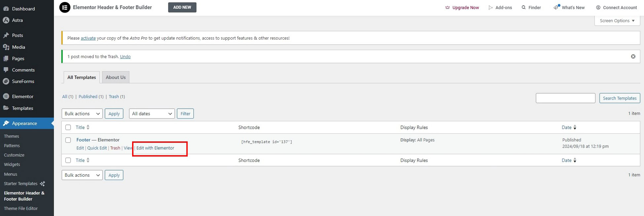Image resolution: width=644 pixels, height=216 pixels.
Task: Open Widgets in Appearance submenu
Action: [12, 164]
